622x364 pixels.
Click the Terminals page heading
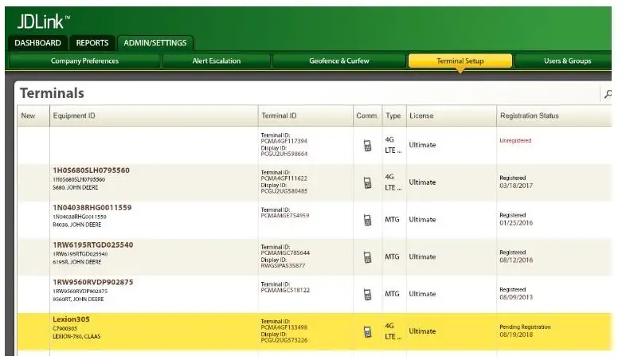[52, 93]
